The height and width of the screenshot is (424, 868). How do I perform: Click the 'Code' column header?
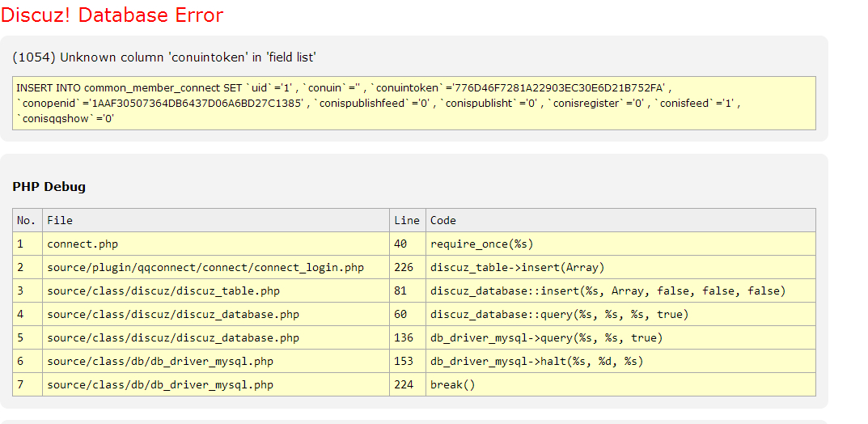click(x=620, y=220)
